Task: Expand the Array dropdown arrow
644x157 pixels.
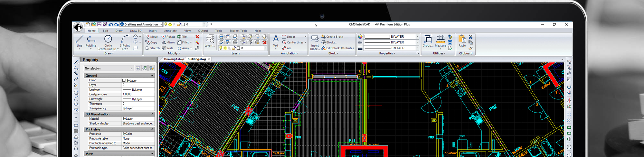Action: [x=191, y=48]
